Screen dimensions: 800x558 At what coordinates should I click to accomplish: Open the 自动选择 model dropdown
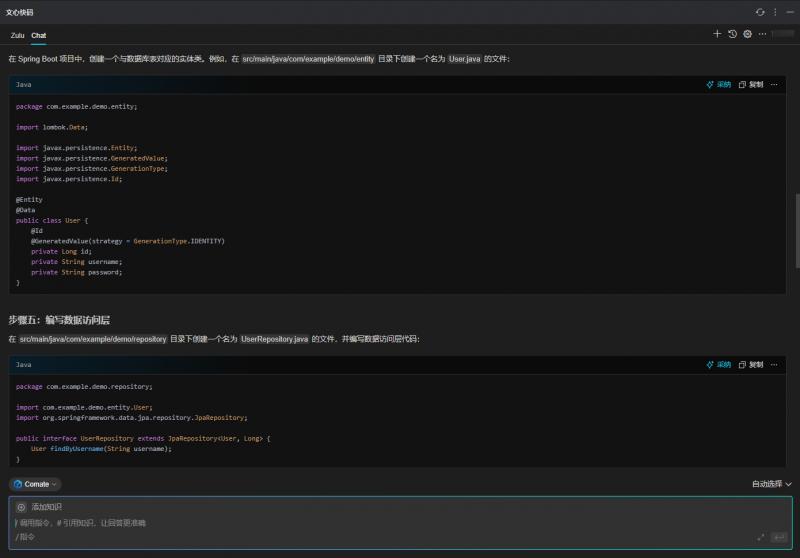(x=771, y=484)
